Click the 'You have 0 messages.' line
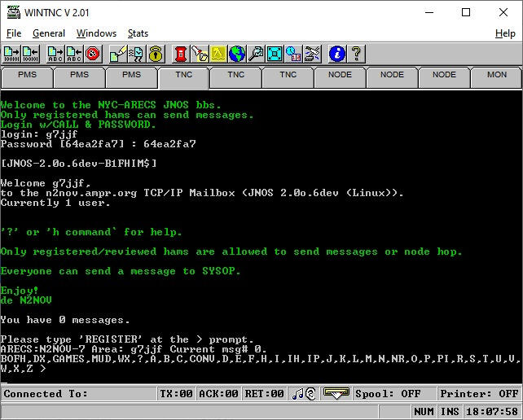 (x=65, y=320)
